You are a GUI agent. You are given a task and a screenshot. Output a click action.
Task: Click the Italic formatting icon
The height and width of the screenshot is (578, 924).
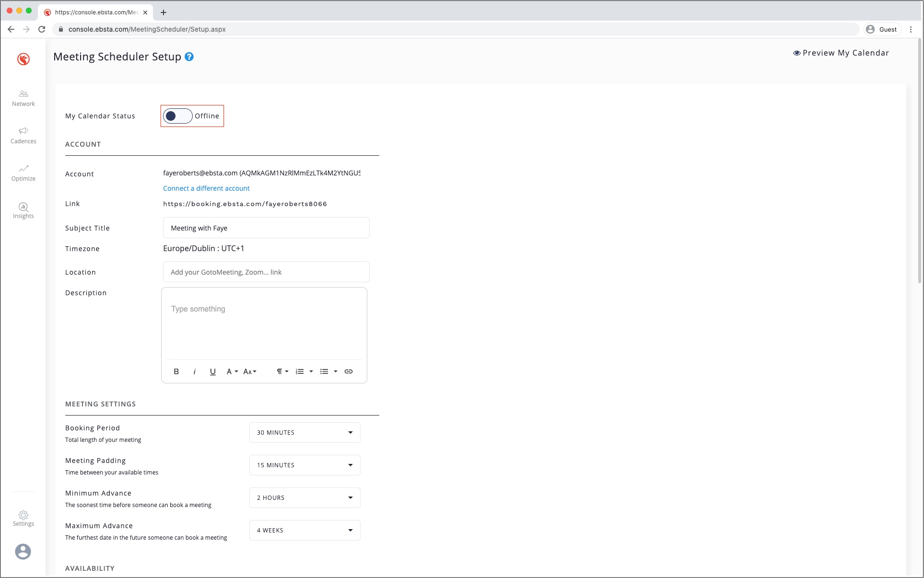(x=194, y=371)
